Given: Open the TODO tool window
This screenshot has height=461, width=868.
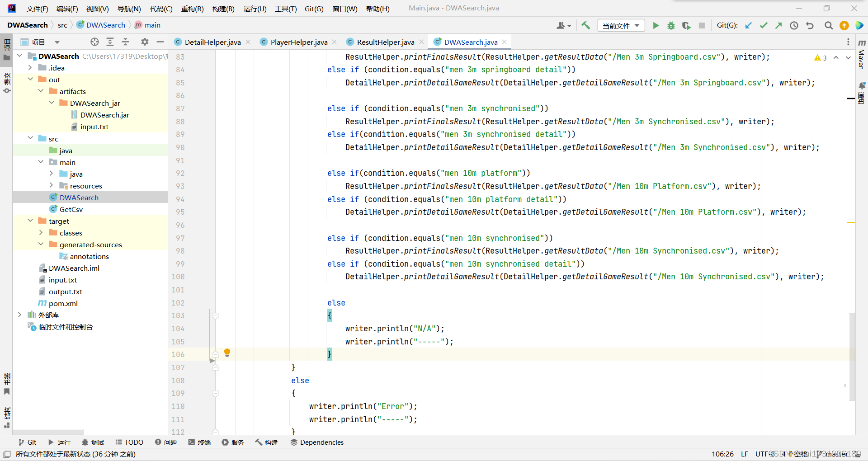Looking at the screenshot, I should coord(129,442).
